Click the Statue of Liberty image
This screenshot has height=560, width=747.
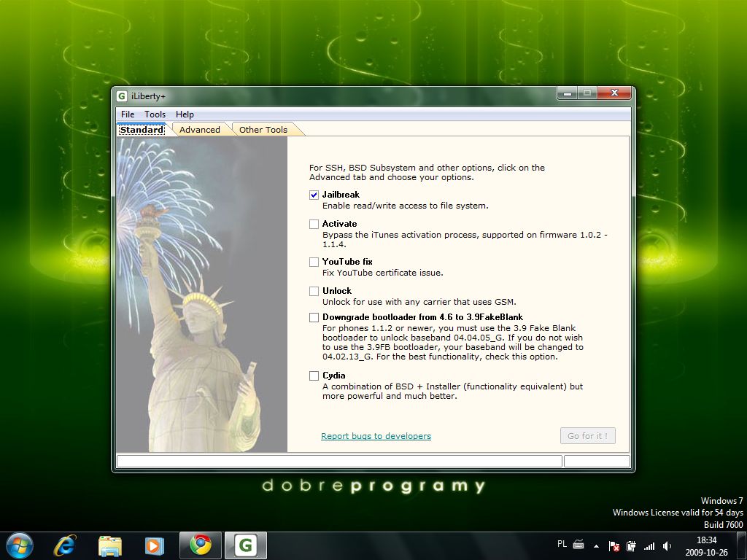[x=202, y=295]
